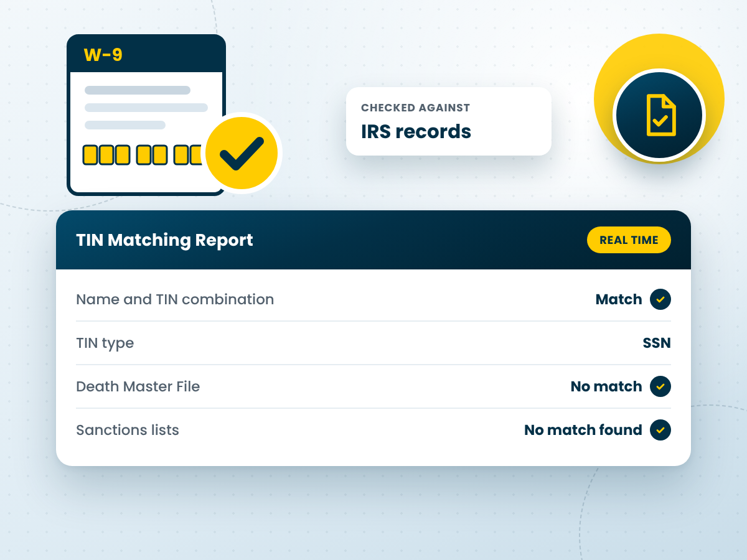Click the IRS records text

pyautogui.click(x=416, y=132)
